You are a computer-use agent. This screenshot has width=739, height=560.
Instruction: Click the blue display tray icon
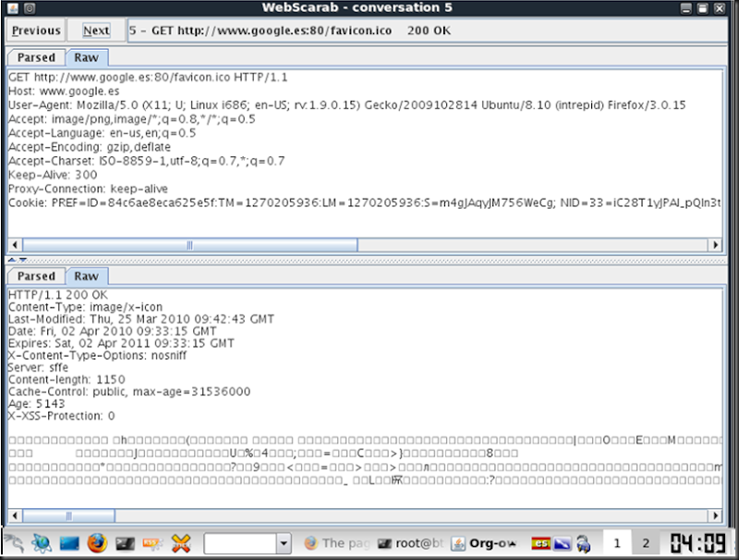[563, 543]
